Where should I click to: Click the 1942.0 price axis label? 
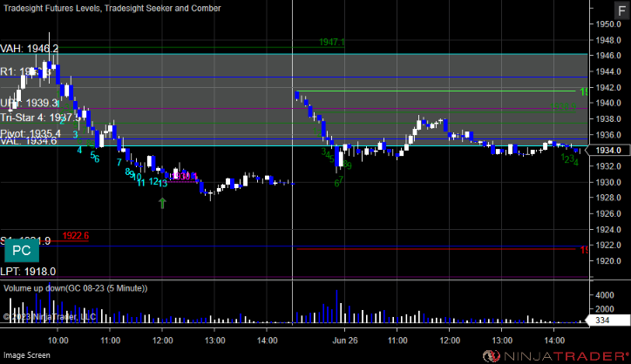click(x=607, y=87)
